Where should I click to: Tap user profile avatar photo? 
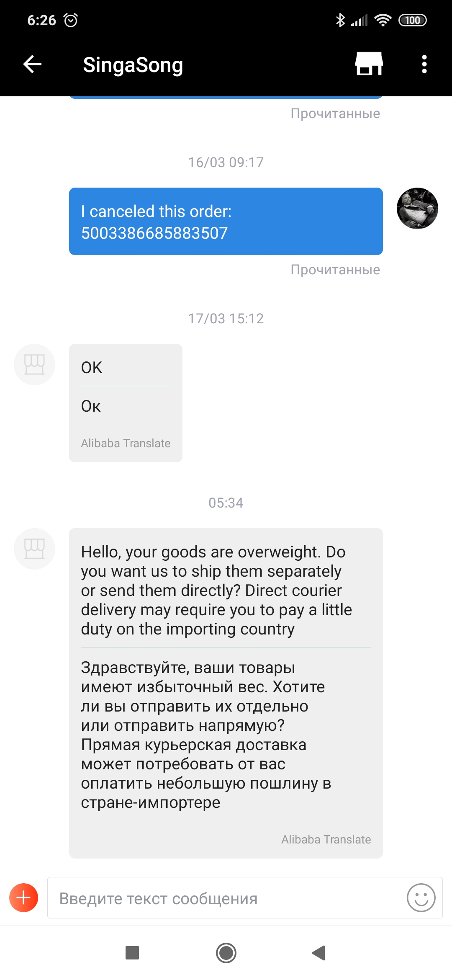417,208
